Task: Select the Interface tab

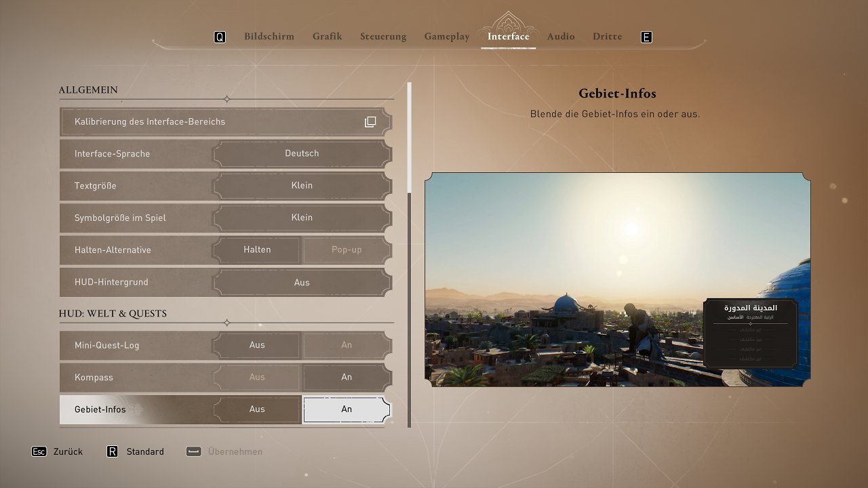Action: point(509,37)
